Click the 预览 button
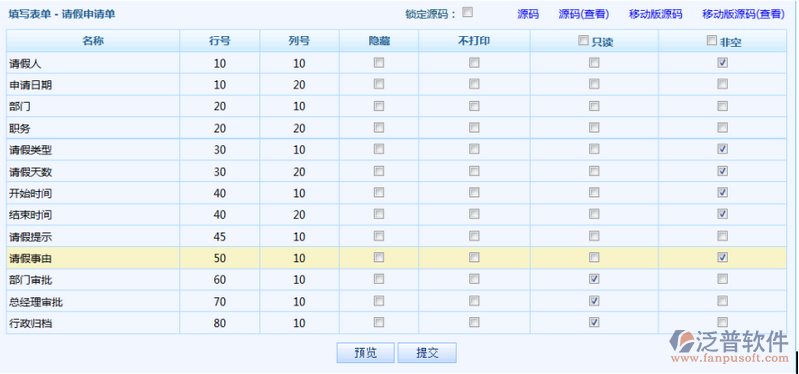This screenshot has width=799, height=374. (x=365, y=353)
